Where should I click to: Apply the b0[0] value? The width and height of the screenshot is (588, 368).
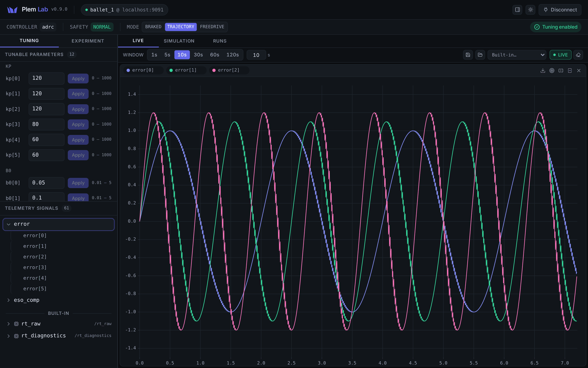(x=78, y=183)
